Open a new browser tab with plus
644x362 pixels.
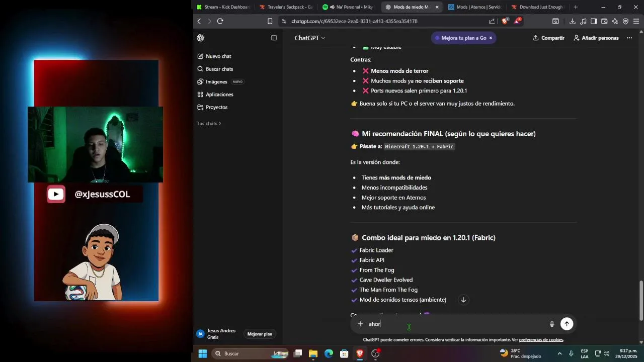[576, 7]
